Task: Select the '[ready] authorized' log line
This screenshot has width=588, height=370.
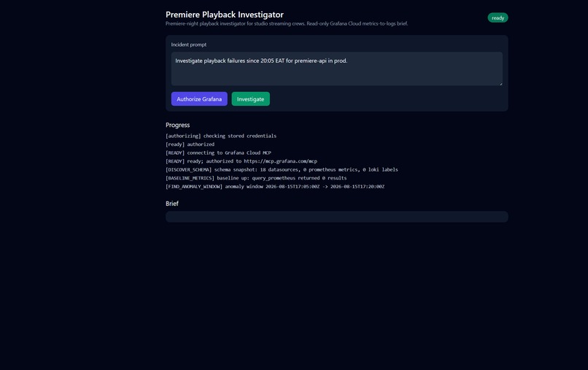Action: pos(190,144)
